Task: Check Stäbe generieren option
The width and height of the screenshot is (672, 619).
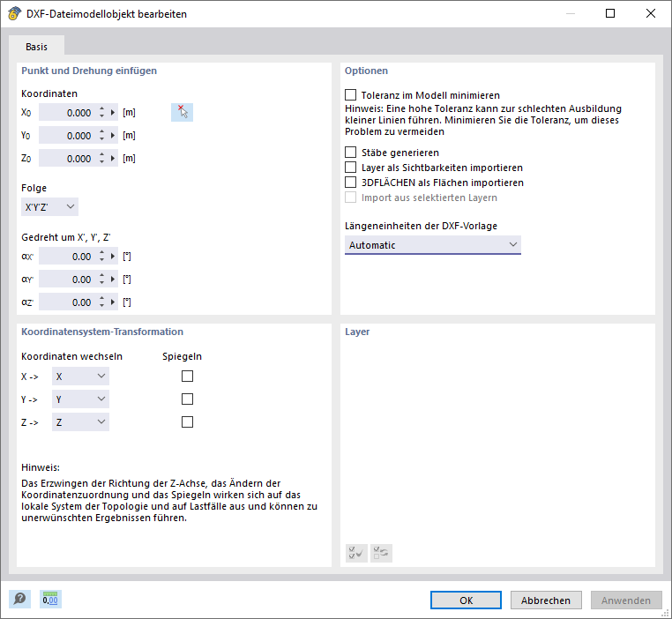Action: click(351, 152)
